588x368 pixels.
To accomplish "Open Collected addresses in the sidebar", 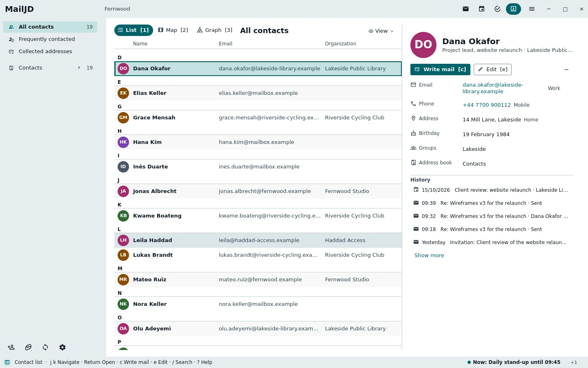I will (x=50, y=52).
